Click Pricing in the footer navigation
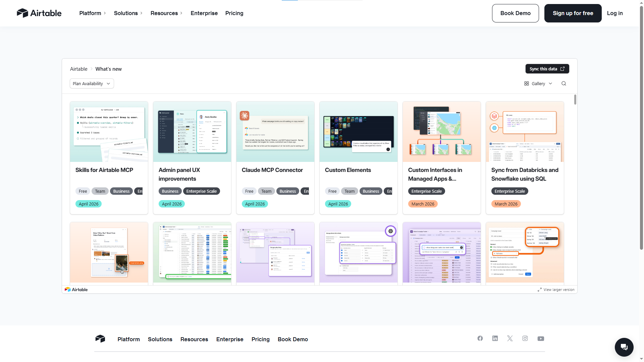The width and height of the screenshot is (644, 362). click(x=260, y=339)
